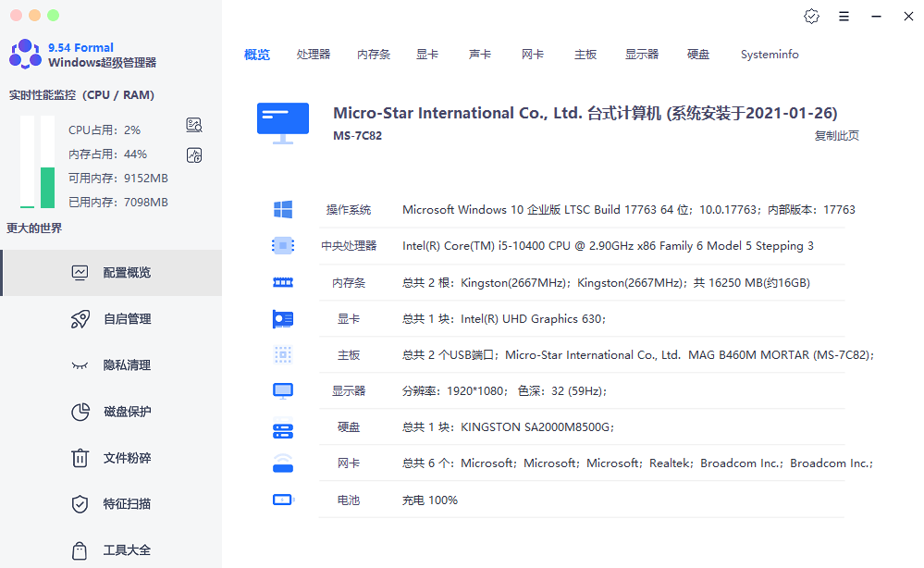Click the green window dot at top-left
924x568 pixels.
[x=53, y=16]
